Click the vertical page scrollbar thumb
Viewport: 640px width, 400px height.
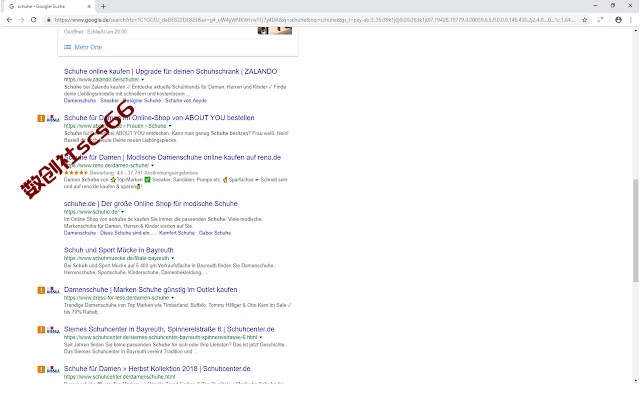(x=636, y=231)
